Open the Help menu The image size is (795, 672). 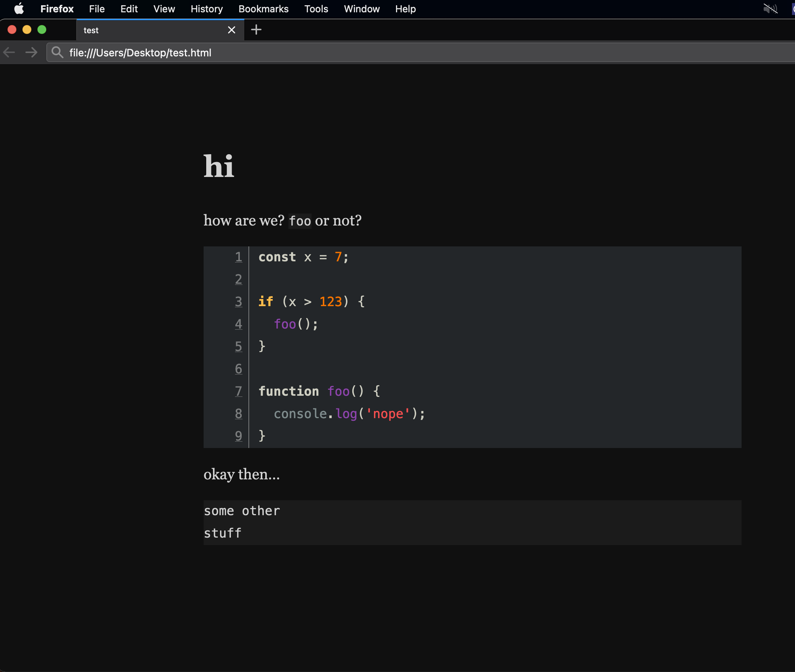(x=405, y=9)
